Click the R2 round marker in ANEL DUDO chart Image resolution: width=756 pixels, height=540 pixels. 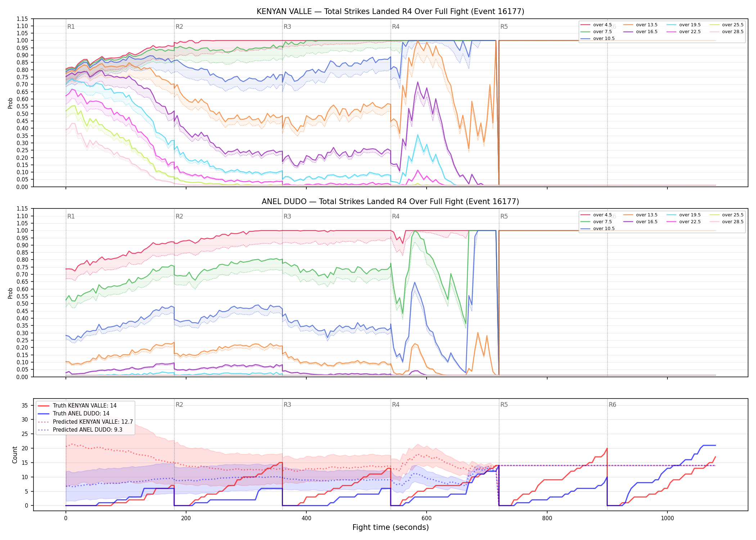pos(179,216)
